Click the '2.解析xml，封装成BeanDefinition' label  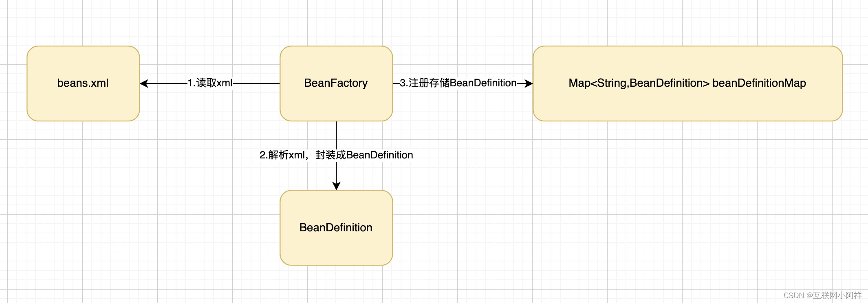(x=336, y=155)
